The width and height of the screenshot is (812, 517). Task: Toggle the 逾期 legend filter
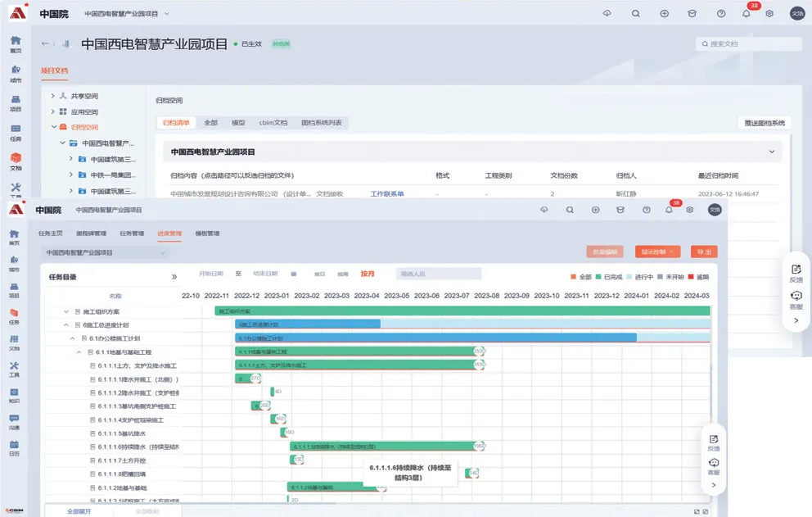tap(698, 277)
